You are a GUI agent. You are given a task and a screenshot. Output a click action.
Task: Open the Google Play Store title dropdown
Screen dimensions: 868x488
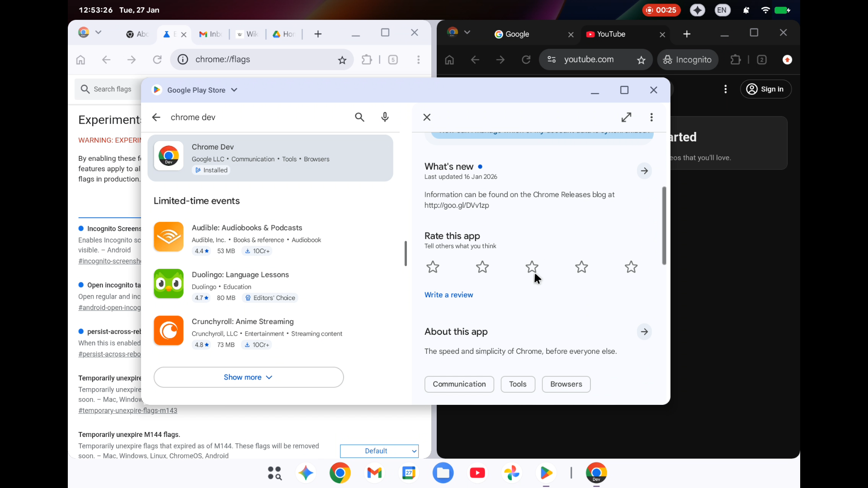[234, 90]
